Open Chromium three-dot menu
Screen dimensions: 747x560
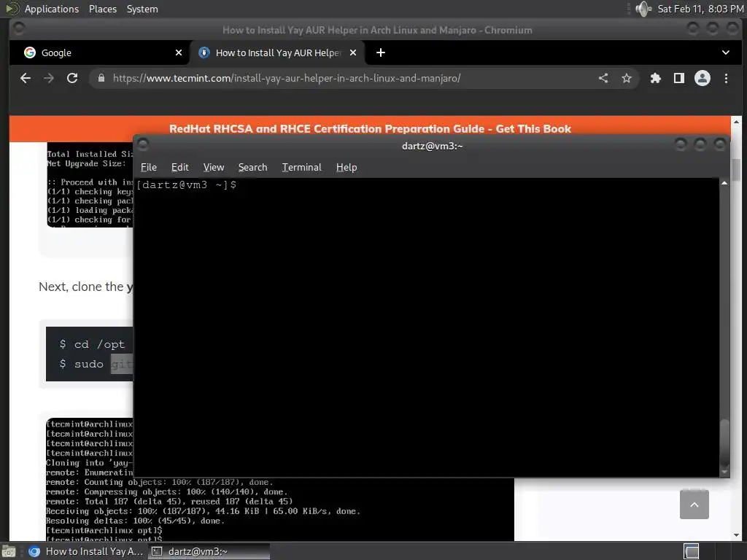726,78
